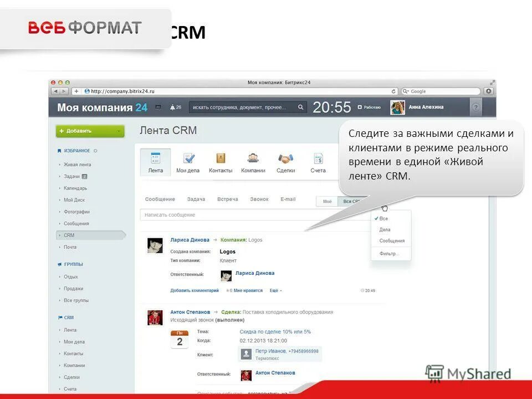Click Петр Иванов contact avatar icon
The image size is (532, 399).
pyautogui.click(x=246, y=354)
